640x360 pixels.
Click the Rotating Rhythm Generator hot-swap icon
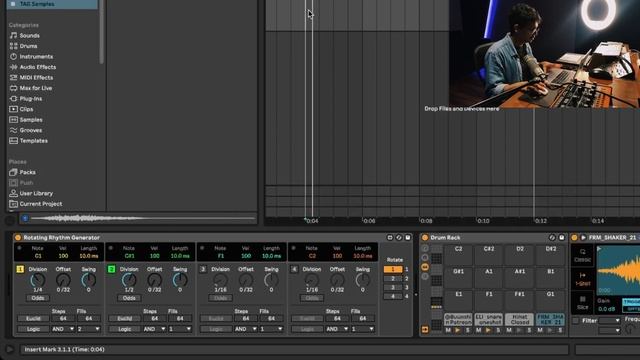click(399, 238)
